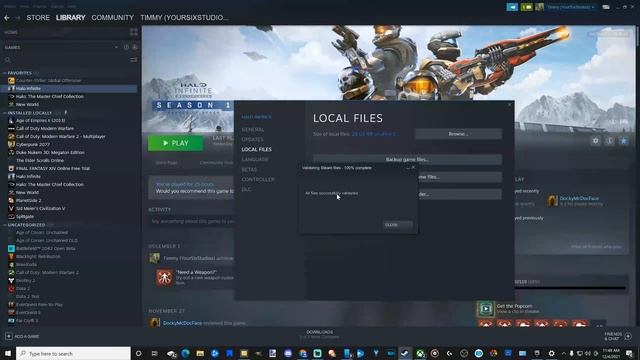Go to the Store section

[x=38, y=18]
